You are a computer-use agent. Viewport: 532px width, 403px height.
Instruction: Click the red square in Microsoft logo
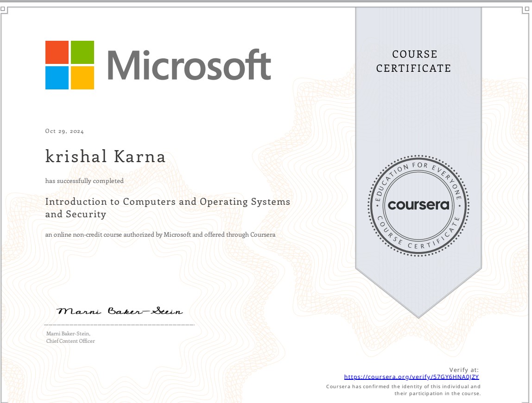pos(57,52)
